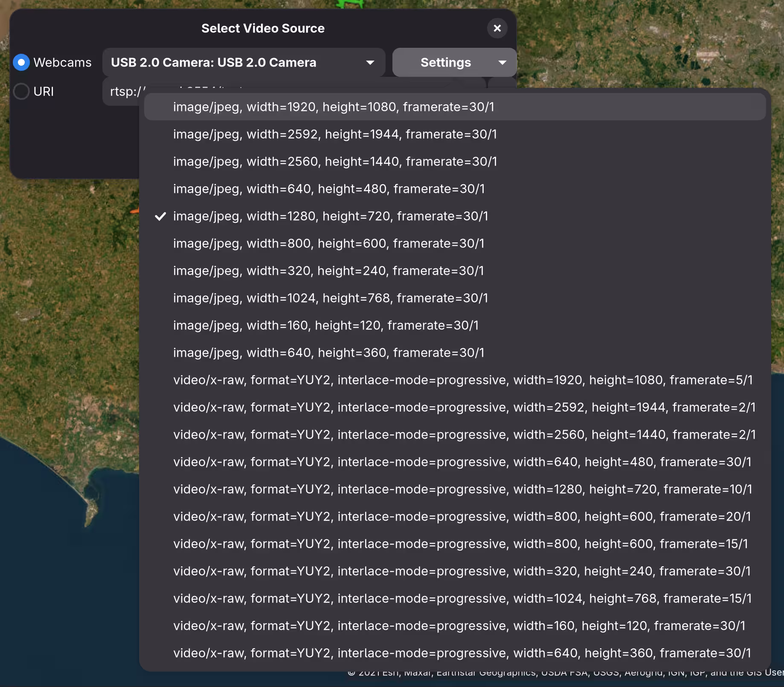Click the Settings button
The height and width of the screenshot is (687, 784).
click(445, 62)
